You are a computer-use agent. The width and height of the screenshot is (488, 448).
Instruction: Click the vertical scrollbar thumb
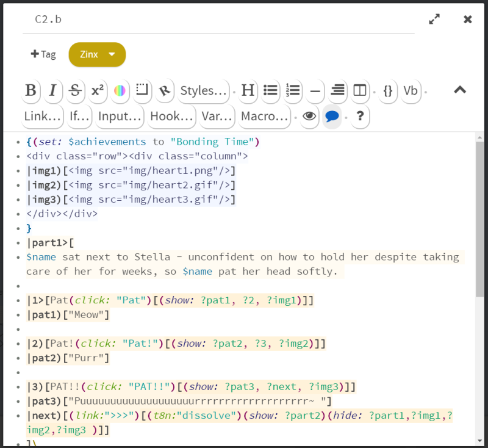(x=479, y=219)
